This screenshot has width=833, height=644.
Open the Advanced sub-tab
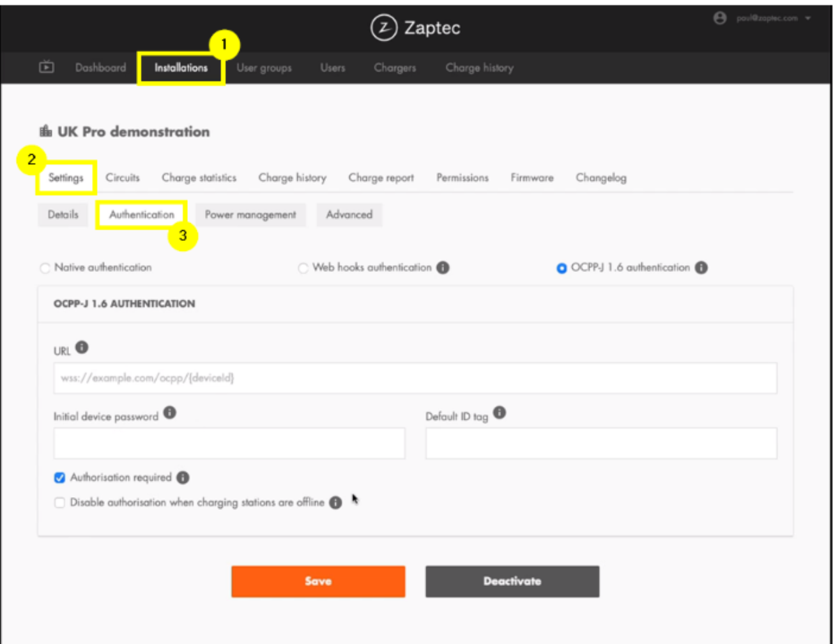(349, 215)
